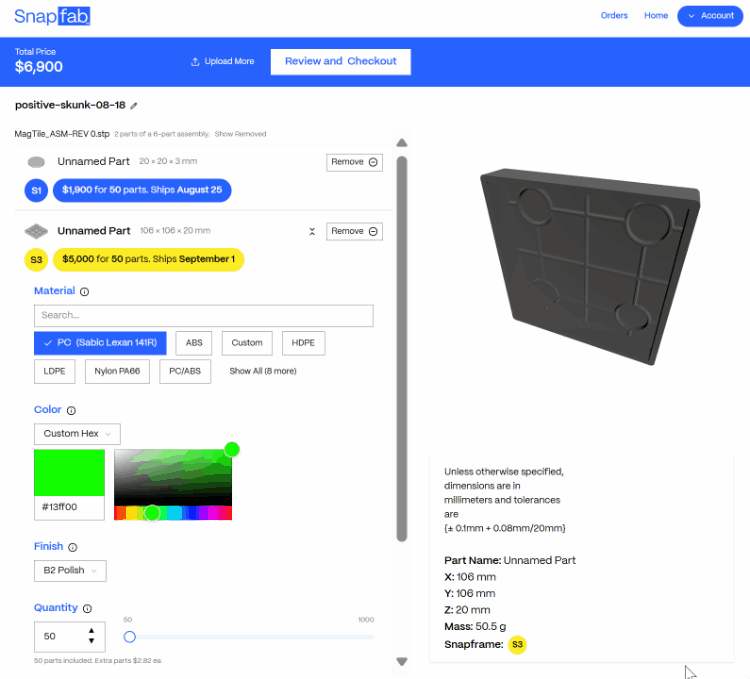Click the 3D part preview model

click(x=590, y=266)
